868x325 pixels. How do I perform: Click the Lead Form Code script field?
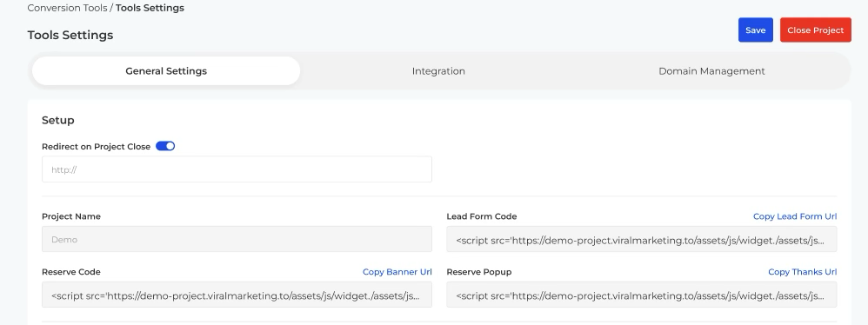642,239
